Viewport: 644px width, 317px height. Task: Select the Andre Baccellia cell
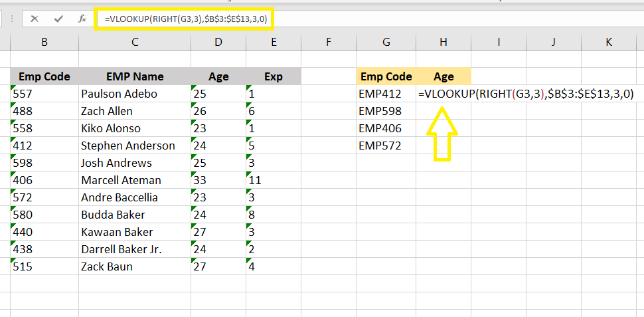pos(135,197)
